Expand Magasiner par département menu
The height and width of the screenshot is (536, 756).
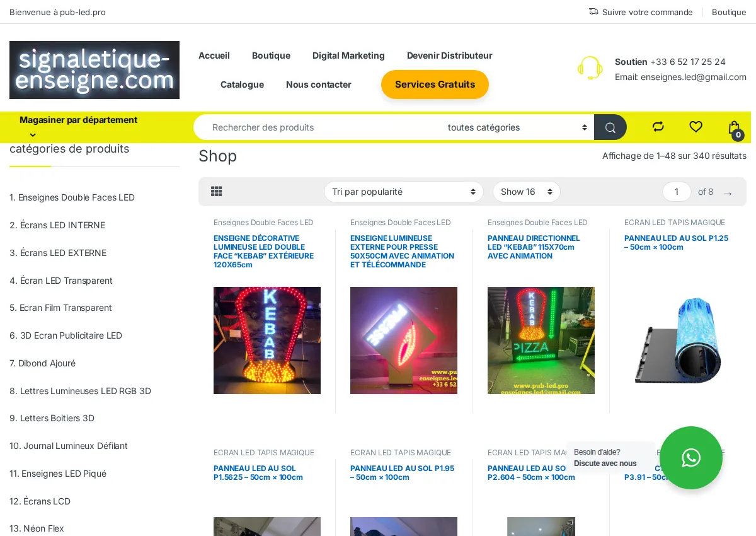78,126
